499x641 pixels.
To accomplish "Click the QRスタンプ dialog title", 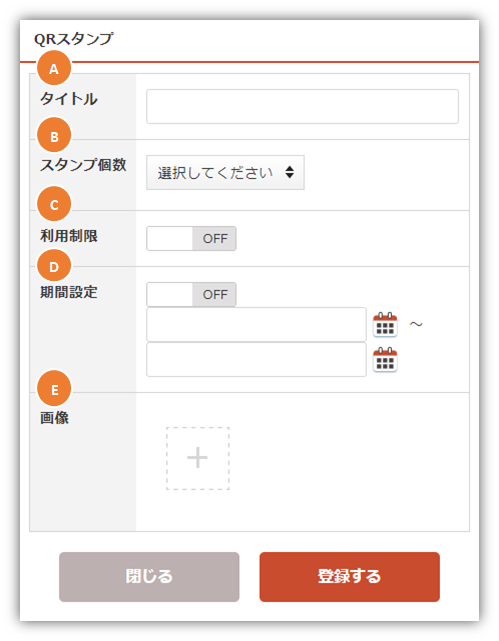I will [x=74, y=39].
